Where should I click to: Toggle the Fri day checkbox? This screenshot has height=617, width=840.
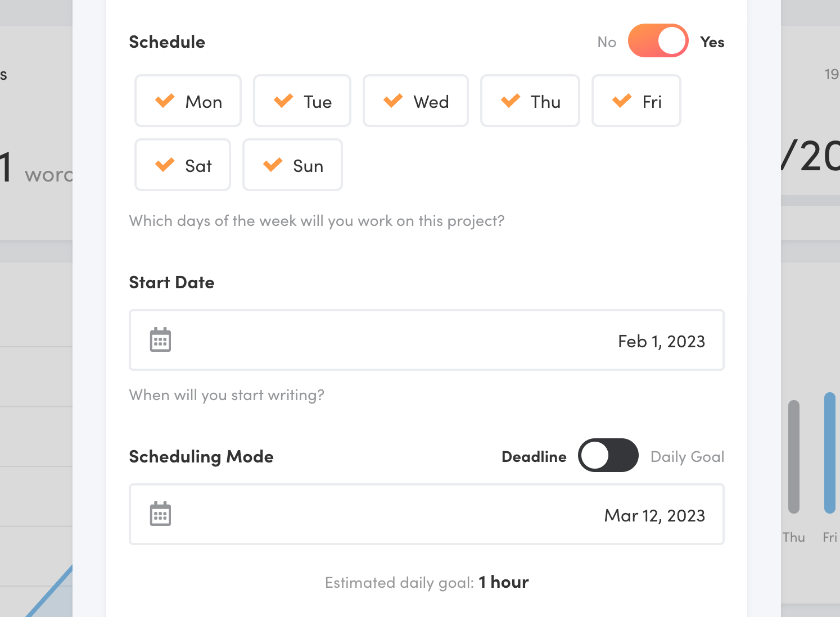coord(636,101)
